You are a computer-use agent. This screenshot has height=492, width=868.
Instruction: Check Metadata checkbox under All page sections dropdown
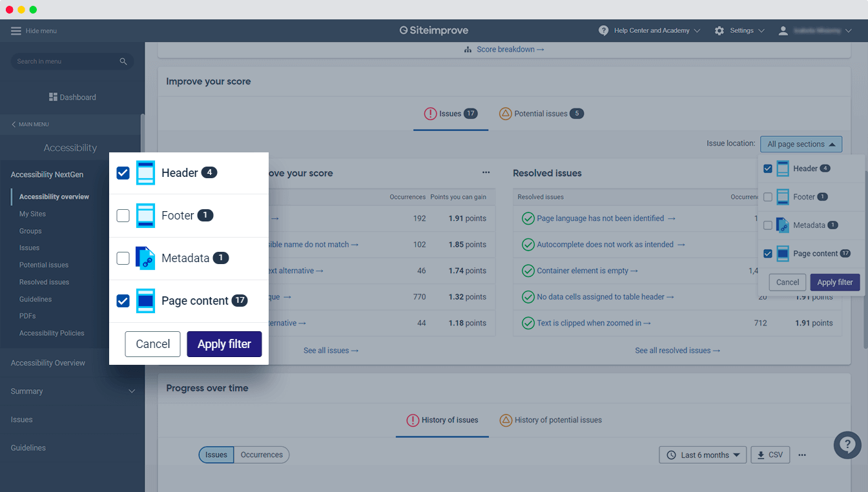point(768,225)
